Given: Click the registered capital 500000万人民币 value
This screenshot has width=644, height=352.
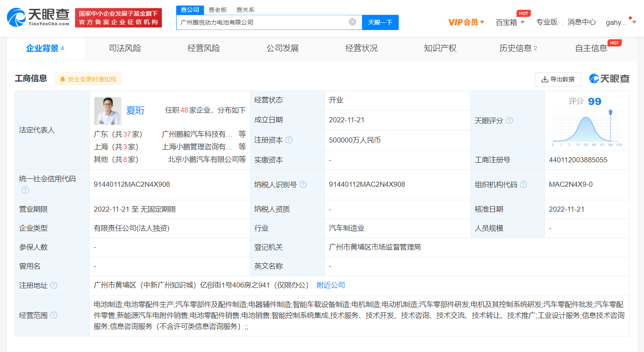Looking at the screenshot, I should (355, 140).
